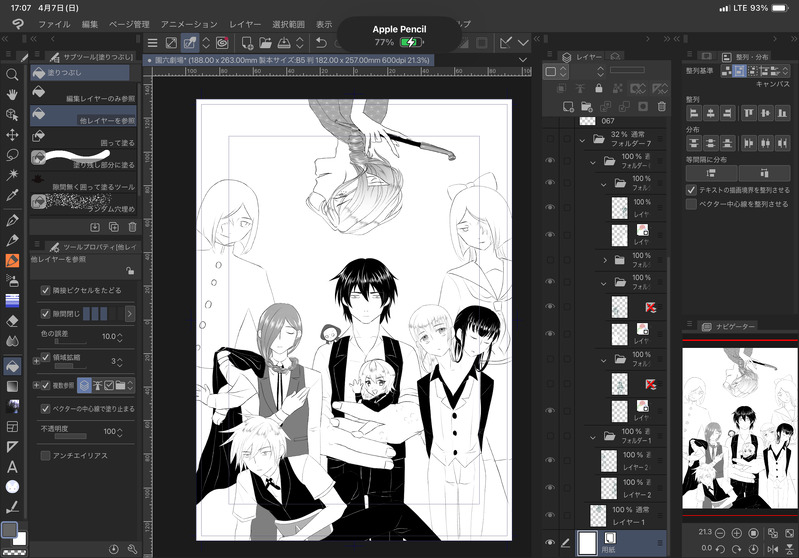Viewport: 799px width, 558px height.
Task: Zoom out in the Navigator panel
Action: [720, 533]
